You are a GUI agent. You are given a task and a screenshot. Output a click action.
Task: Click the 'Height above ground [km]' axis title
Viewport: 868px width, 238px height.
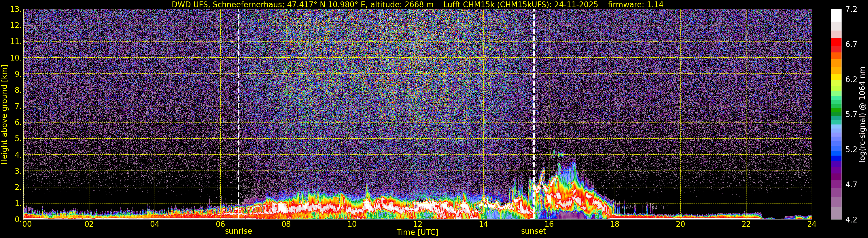4,114
